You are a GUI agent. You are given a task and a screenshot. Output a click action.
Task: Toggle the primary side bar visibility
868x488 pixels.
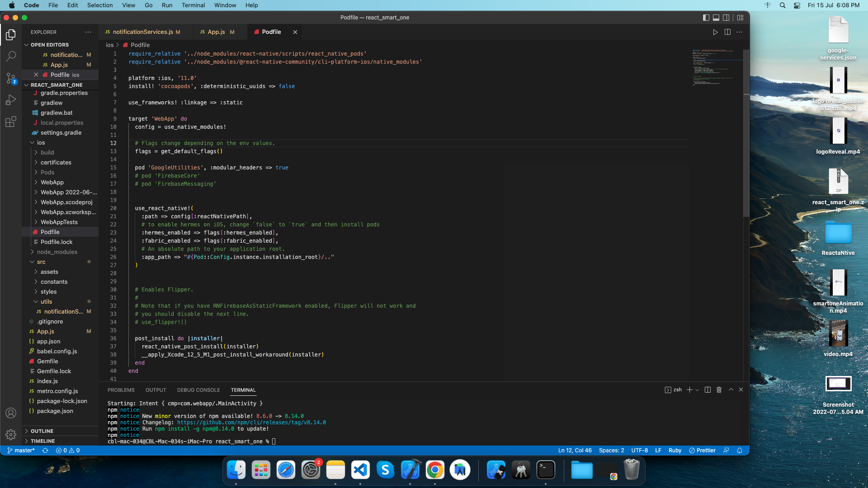click(705, 18)
